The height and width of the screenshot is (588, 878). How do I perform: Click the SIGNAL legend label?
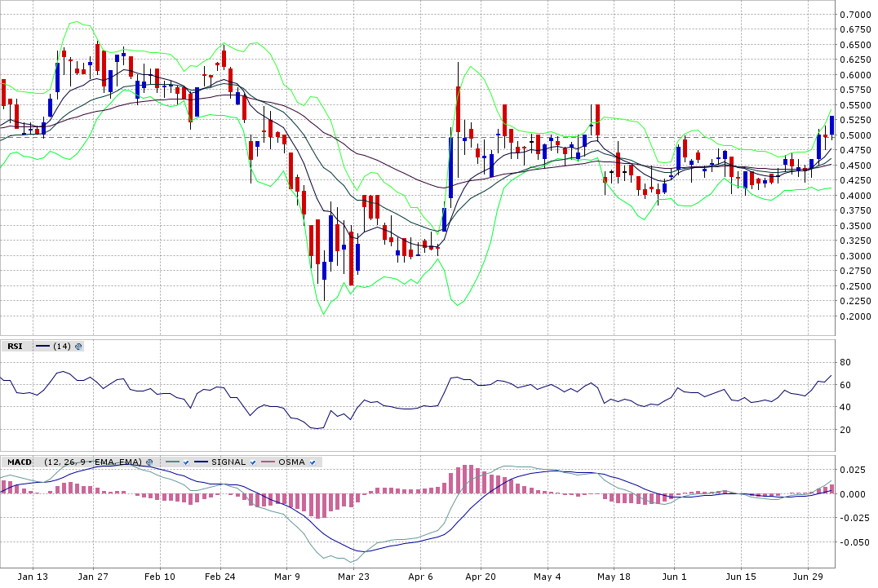(228, 462)
